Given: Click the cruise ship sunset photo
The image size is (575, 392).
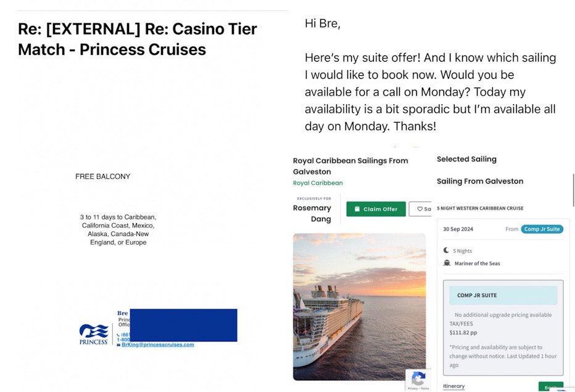Looking at the screenshot, I should click(359, 307).
